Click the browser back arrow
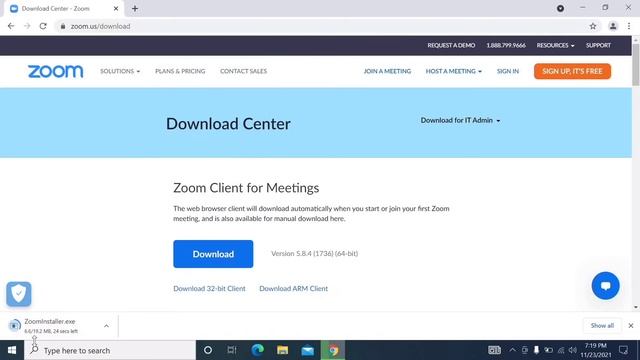The width and height of the screenshot is (640, 360). click(x=11, y=26)
